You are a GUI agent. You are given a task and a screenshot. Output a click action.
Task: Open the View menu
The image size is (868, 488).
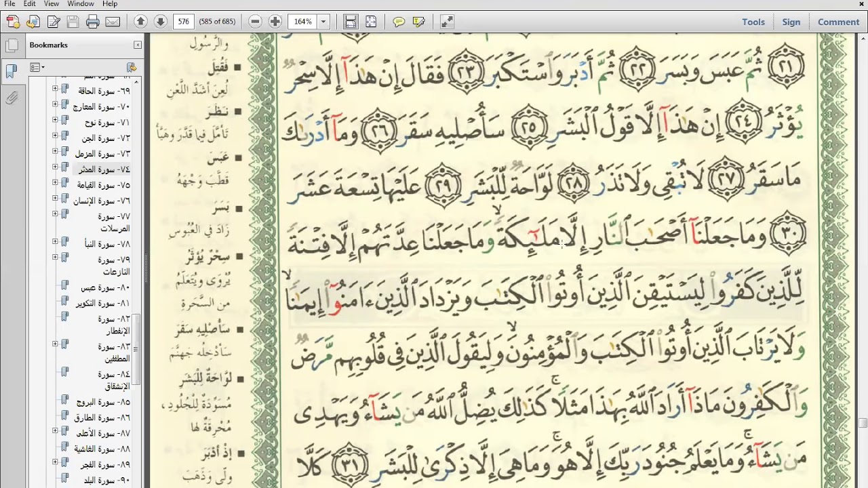pyautogui.click(x=52, y=4)
